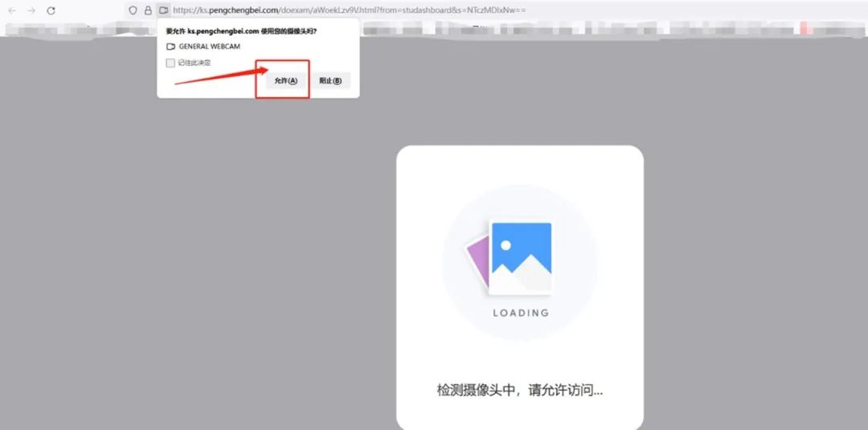Viewport: 868px width, 430px height.
Task: Open the tracking protection shield icon
Action: pos(133,10)
